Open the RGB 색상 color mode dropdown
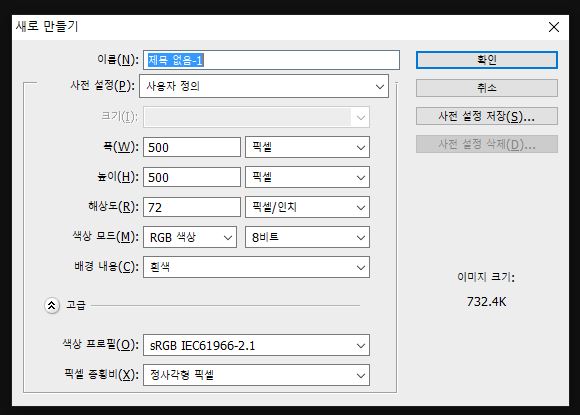Image resolution: width=580 pixels, height=415 pixels. (x=190, y=237)
